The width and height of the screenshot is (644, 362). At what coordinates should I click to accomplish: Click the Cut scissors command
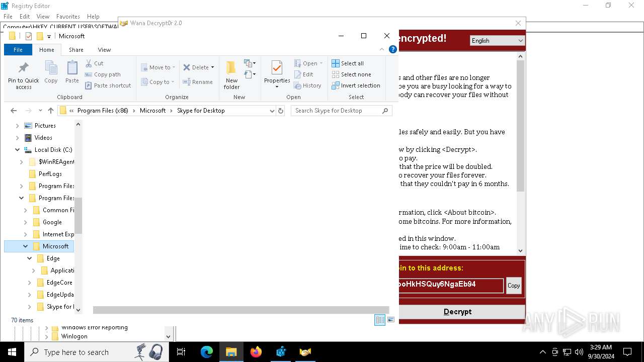pyautogui.click(x=94, y=63)
